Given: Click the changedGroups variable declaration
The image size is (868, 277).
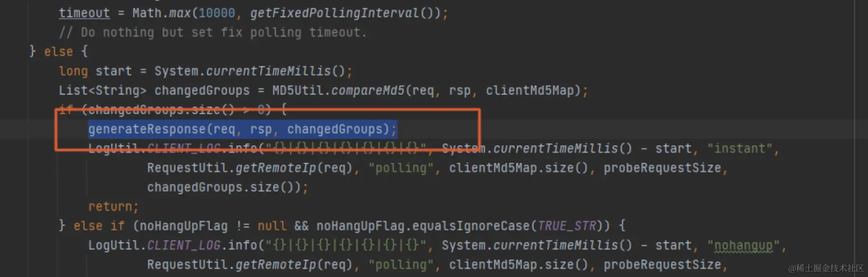Looking at the screenshot, I should click(202, 90).
